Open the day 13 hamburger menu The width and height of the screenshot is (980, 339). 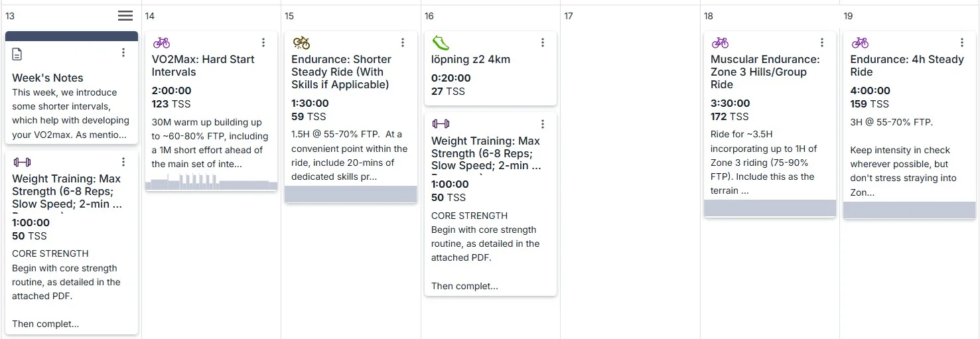(125, 16)
